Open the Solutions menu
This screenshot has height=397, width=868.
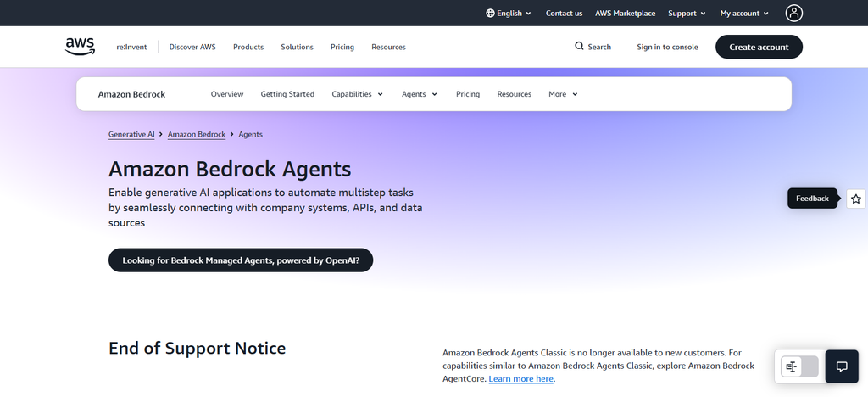click(x=298, y=47)
